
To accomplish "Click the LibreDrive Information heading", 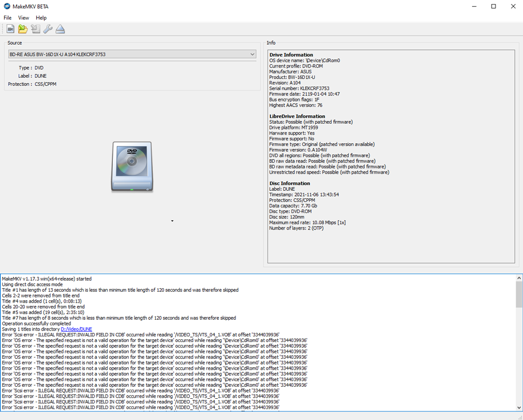I will (x=297, y=116).
